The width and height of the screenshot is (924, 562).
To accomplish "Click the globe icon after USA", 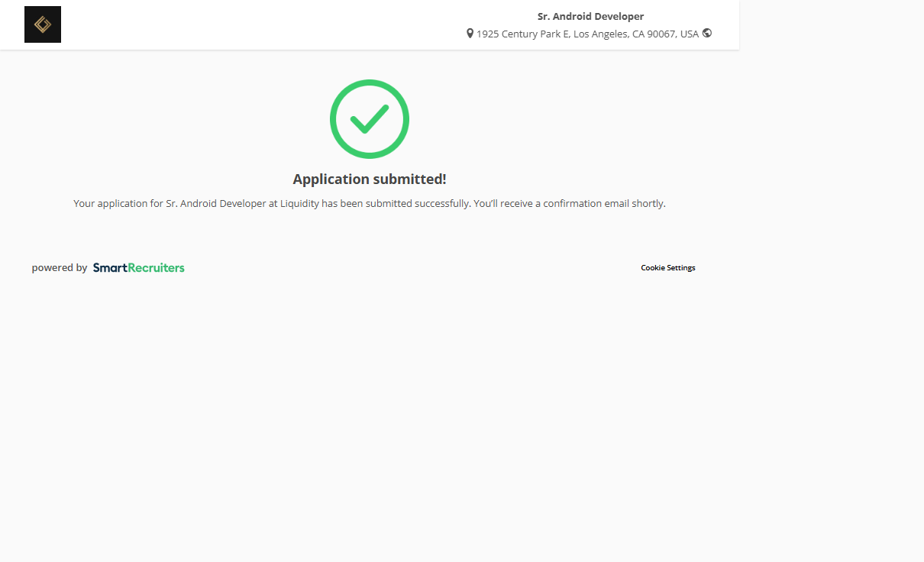I will (x=707, y=33).
